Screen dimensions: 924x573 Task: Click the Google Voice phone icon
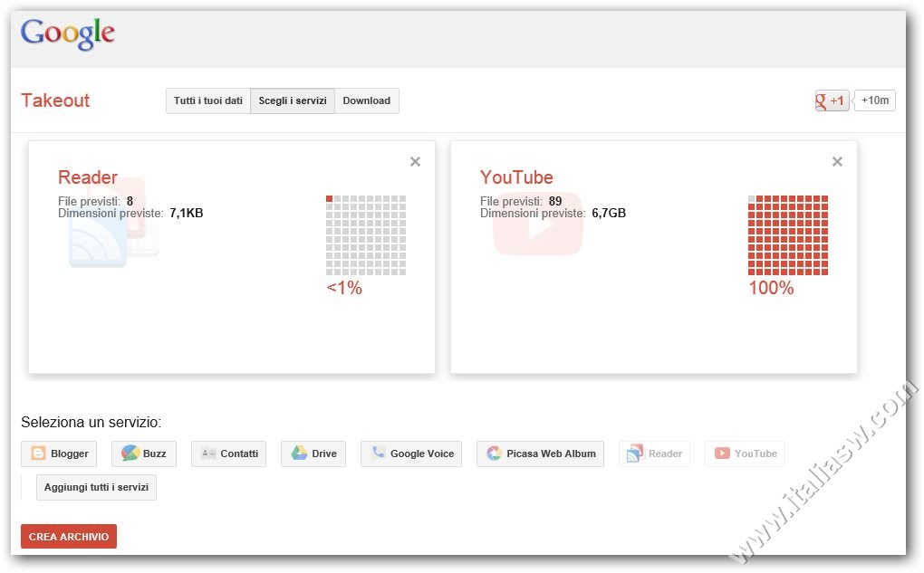coord(379,453)
